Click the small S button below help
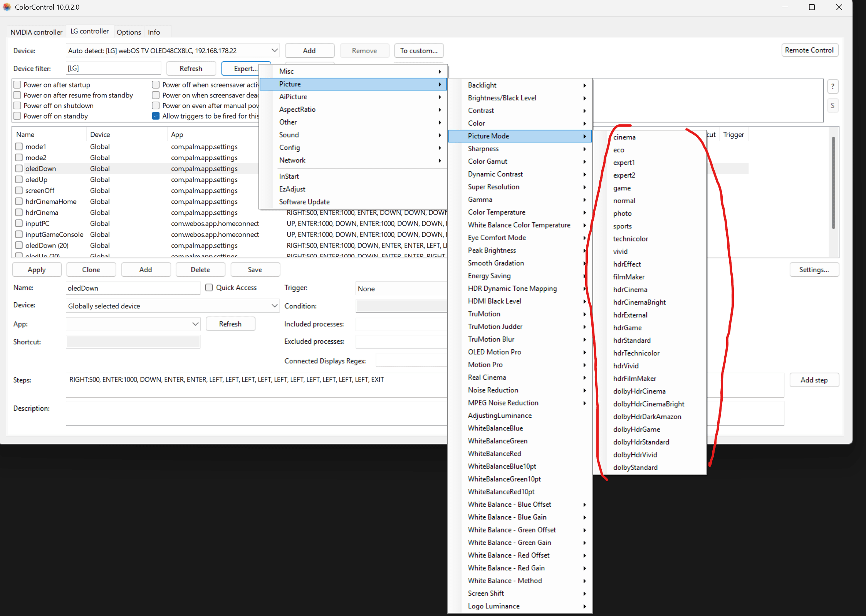866x616 pixels. coord(833,105)
